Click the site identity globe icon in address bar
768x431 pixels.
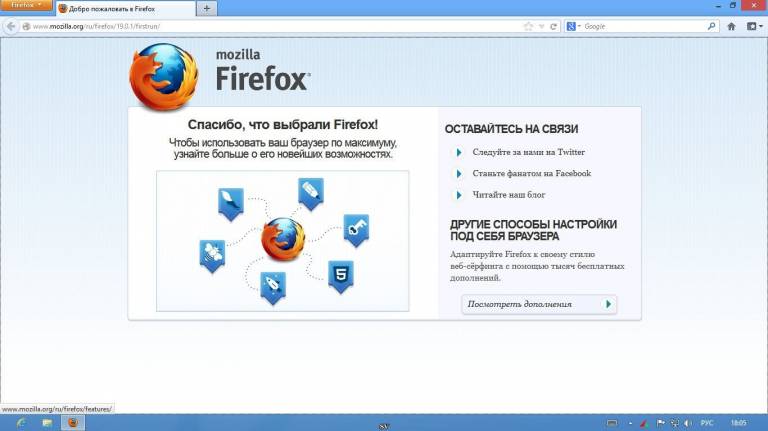point(26,26)
